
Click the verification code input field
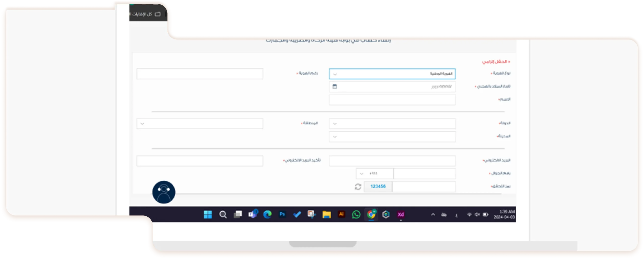click(424, 187)
